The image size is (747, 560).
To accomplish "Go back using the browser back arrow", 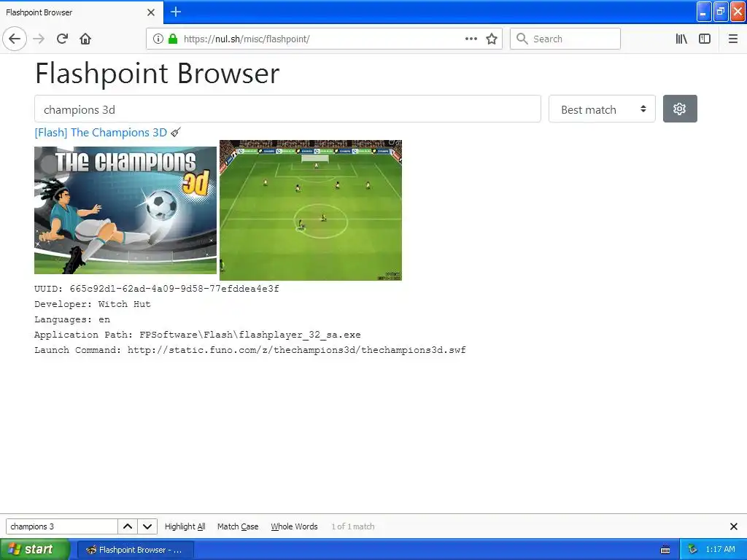I will (15, 39).
